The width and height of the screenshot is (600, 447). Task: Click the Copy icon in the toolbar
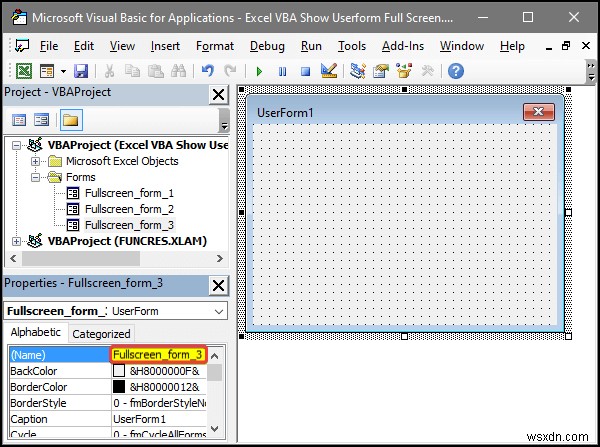(132, 71)
